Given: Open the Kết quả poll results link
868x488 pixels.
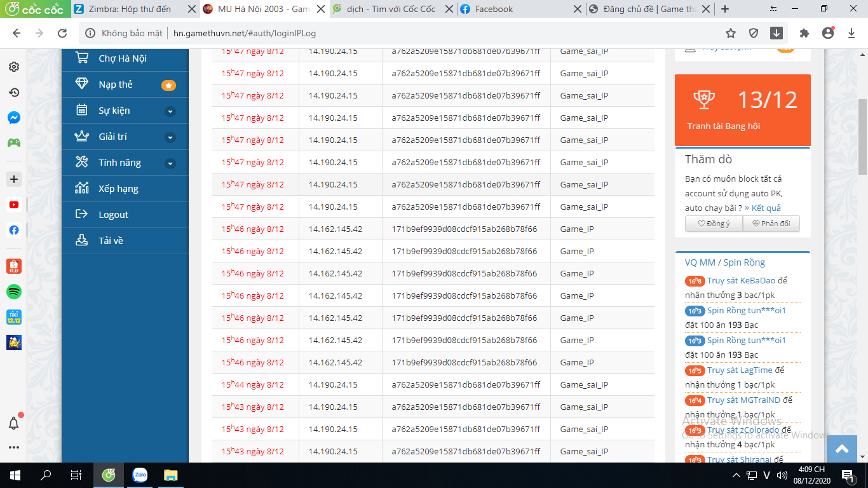Looking at the screenshot, I should click(766, 208).
